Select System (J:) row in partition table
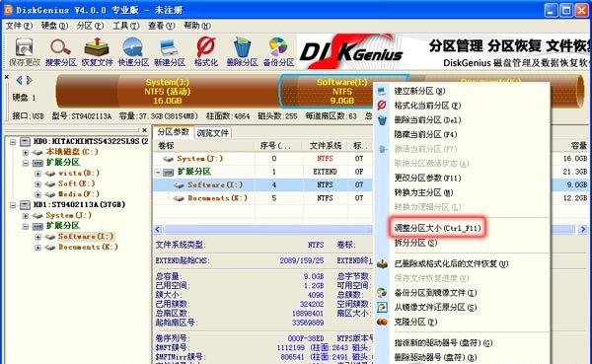 [262, 159]
